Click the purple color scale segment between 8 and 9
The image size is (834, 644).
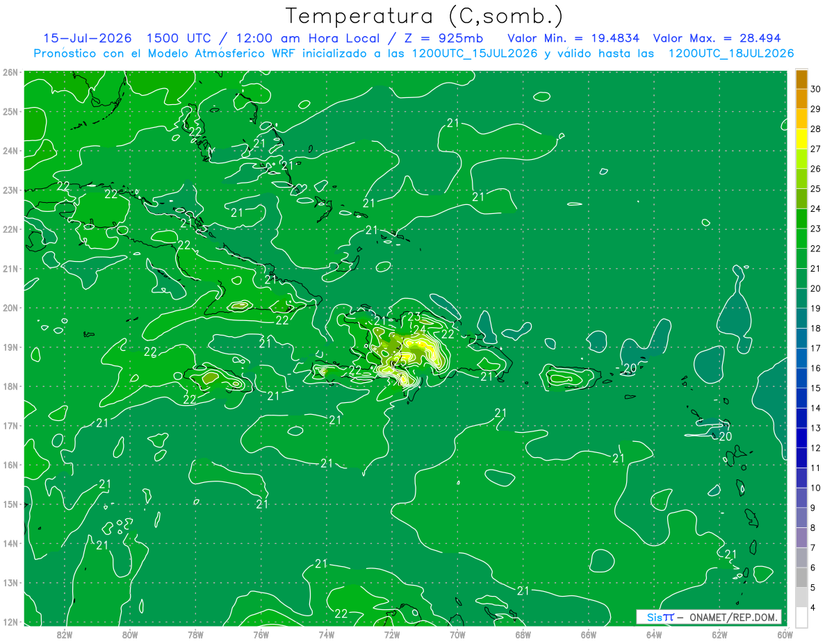801,518
